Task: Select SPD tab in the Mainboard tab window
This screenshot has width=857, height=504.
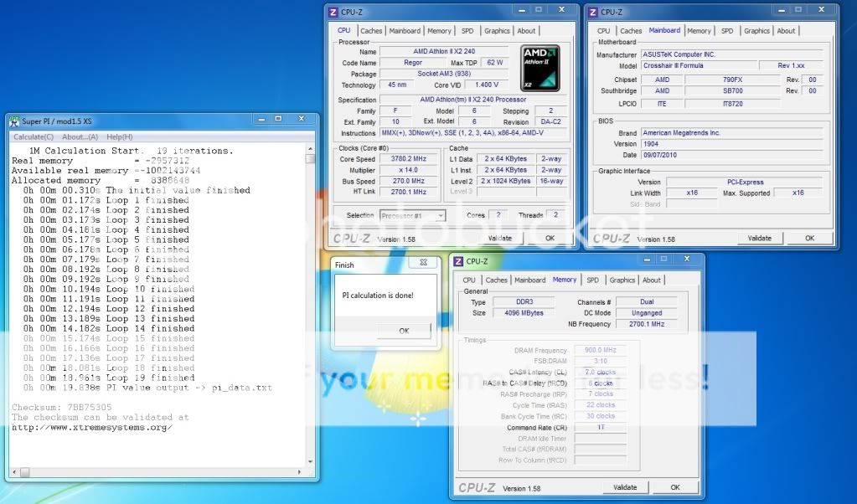Action: pos(727,31)
